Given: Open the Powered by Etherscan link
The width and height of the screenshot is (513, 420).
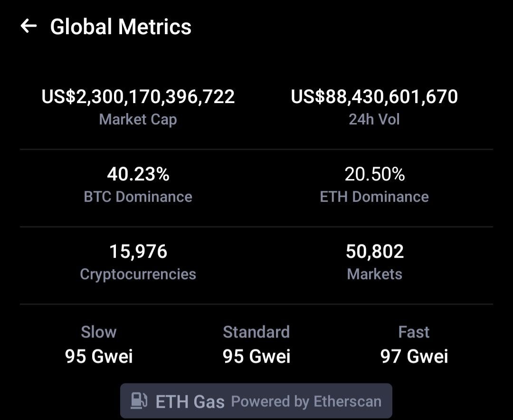Looking at the screenshot, I should pos(306,401).
